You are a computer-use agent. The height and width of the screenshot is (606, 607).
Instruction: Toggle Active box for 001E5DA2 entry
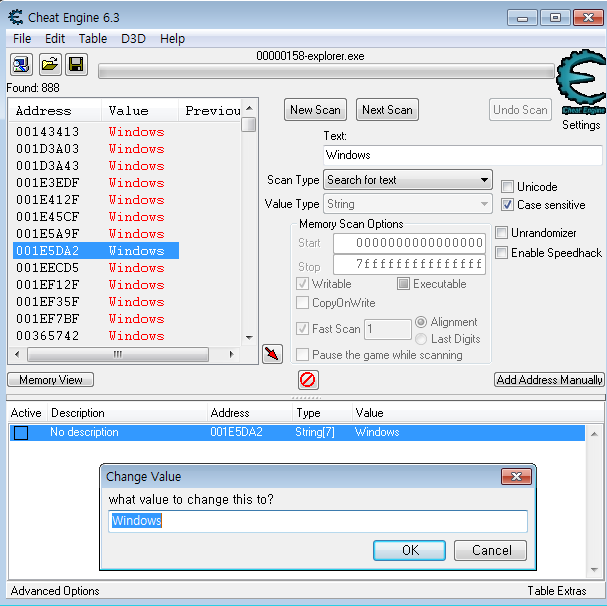(21, 432)
